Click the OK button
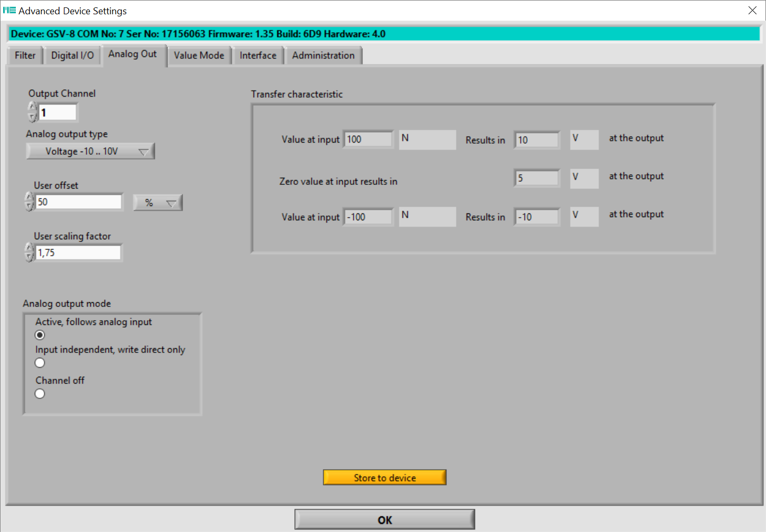The height and width of the screenshot is (532, 766). [x=385, y=520]
